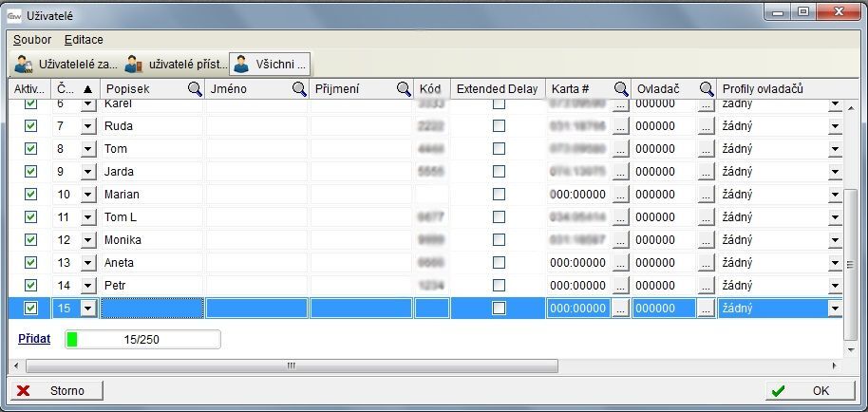The image size is (868, 412).
Task: Click the 'Uživatelé za...' toolbar icon
Action: coord(65,65)
